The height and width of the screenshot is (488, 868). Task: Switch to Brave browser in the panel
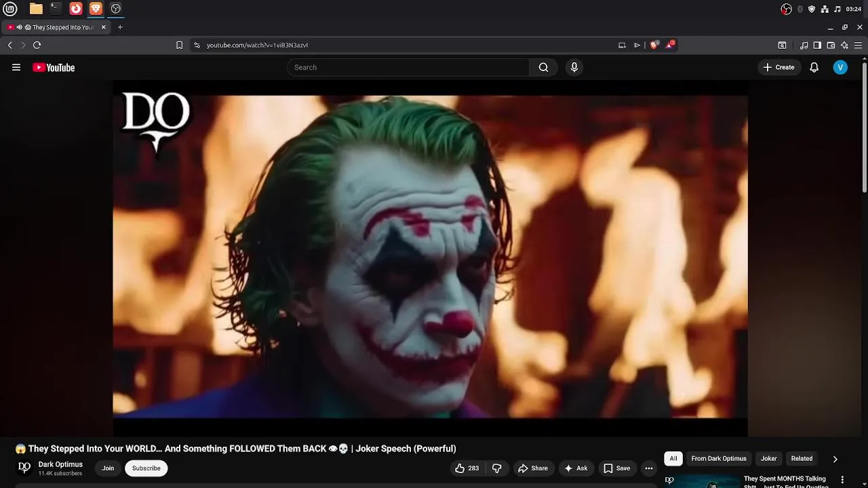[x=96, y=9]
